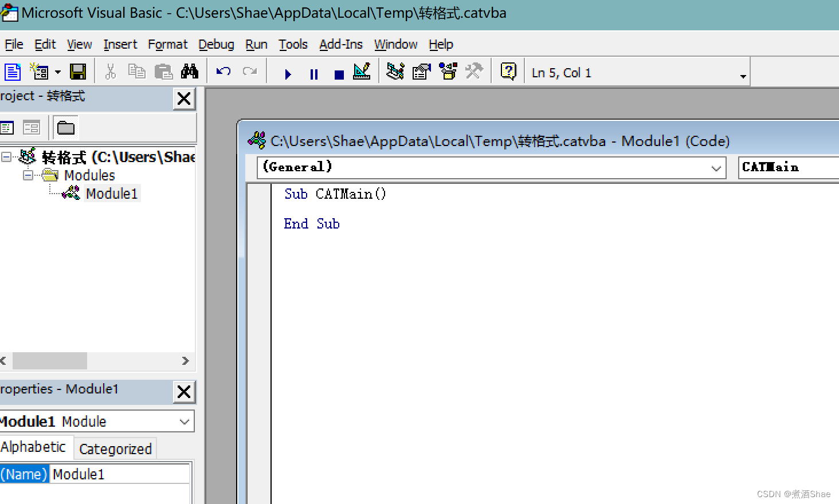Image resolution: width=839 pixels, height=504 pixels.
Task: Click the Redo arrow icon
Action: (250, 72)
